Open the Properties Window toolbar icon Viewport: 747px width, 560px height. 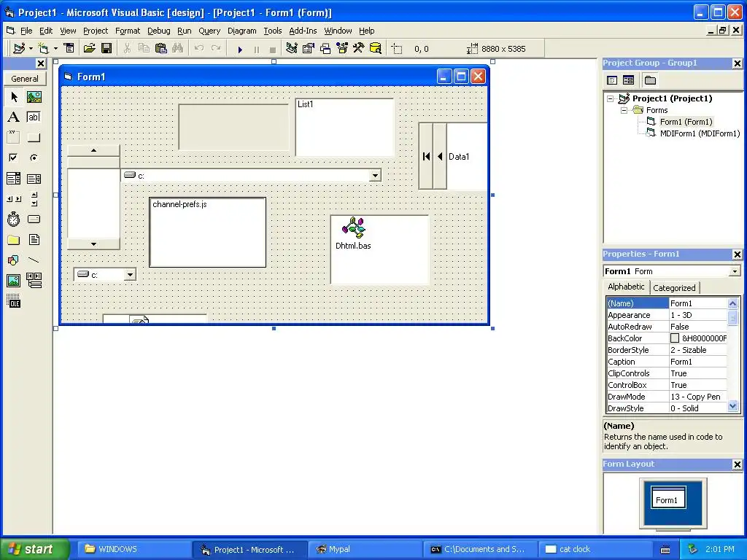[309, 48]
